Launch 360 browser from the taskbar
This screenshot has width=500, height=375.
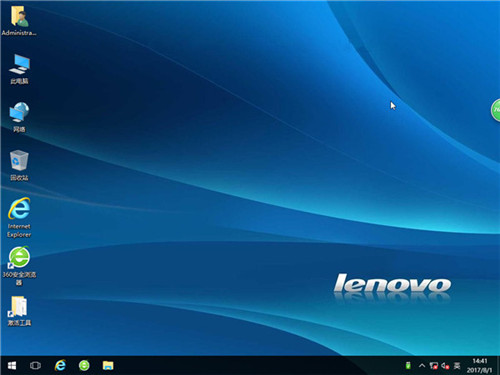(84, 366)
